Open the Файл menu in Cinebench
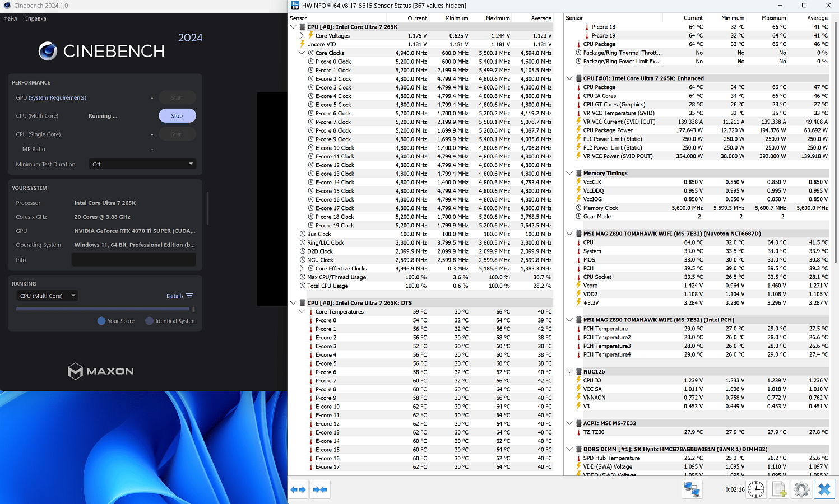The image size is (839, 504). coord(10,18)
